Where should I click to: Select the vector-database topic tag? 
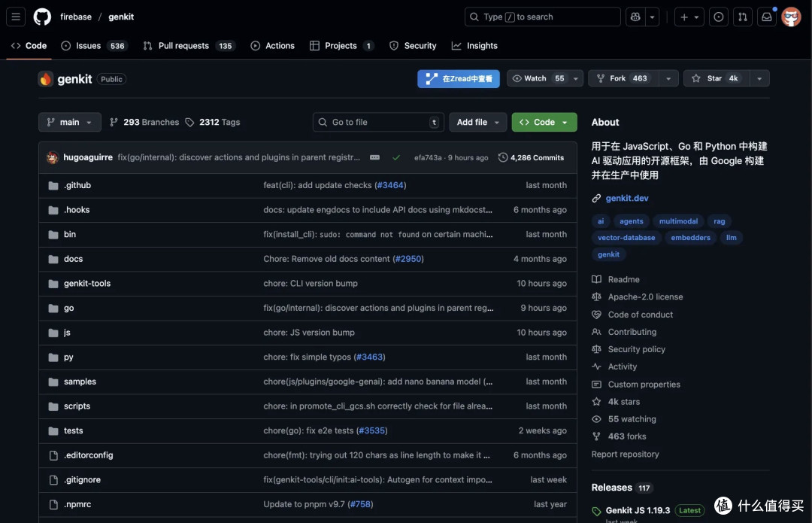pyautogui.click(x=626, y=237)
